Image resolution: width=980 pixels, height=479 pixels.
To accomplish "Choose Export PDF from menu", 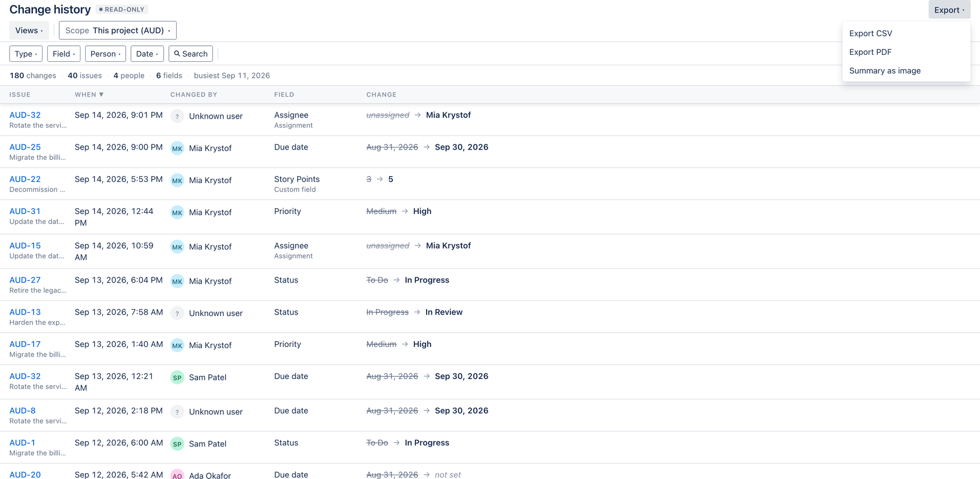I will [907, 52].
